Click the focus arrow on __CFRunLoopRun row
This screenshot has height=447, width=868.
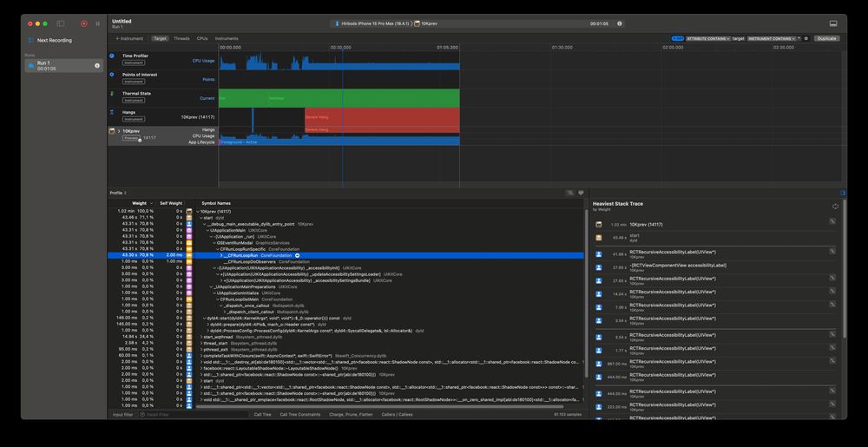297,255
